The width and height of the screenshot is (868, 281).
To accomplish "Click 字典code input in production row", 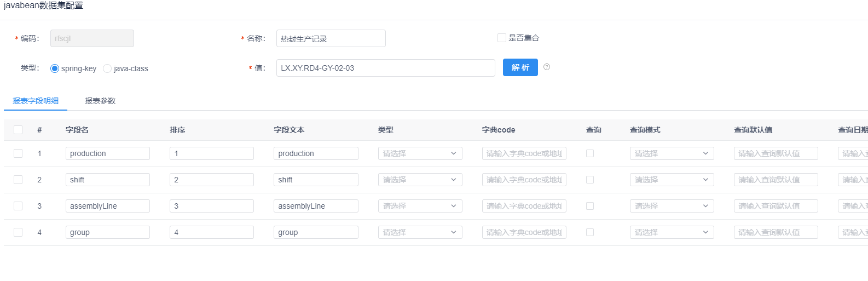I will tap(524, 153).
